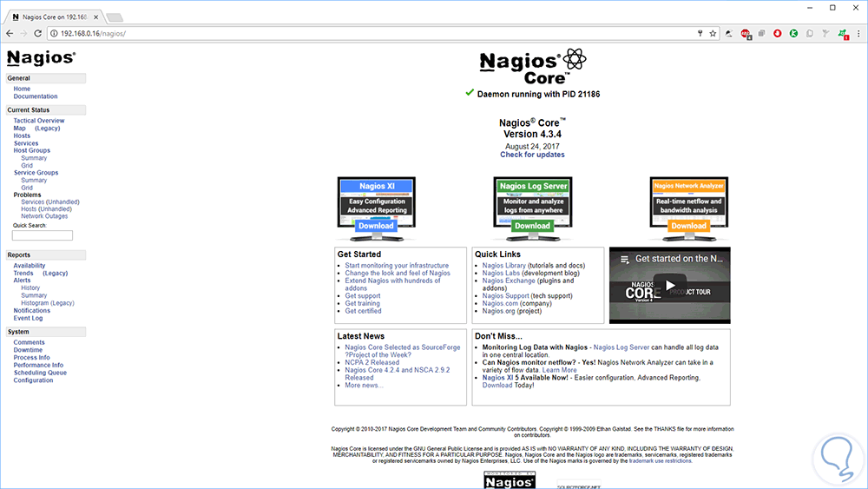Open Scheduling Queue
Image resolution: width=868 pixels, height=489 pixels.
pyautogui.click(x=40, y=373)
